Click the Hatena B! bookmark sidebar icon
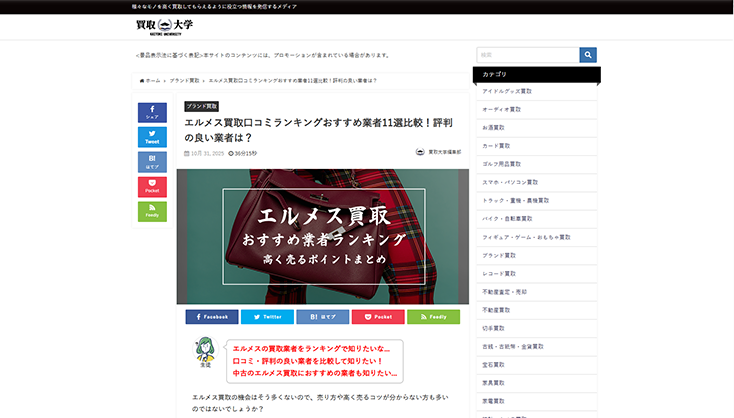Screen dimensions: 734x418 click(x=152, y=162)
